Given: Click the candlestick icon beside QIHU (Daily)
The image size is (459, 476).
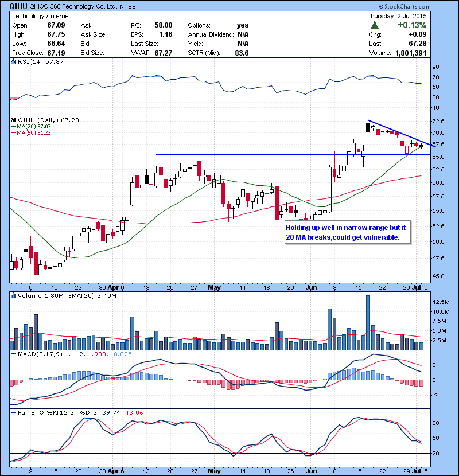Looking at the screenshot, I should tap(14, 120).
